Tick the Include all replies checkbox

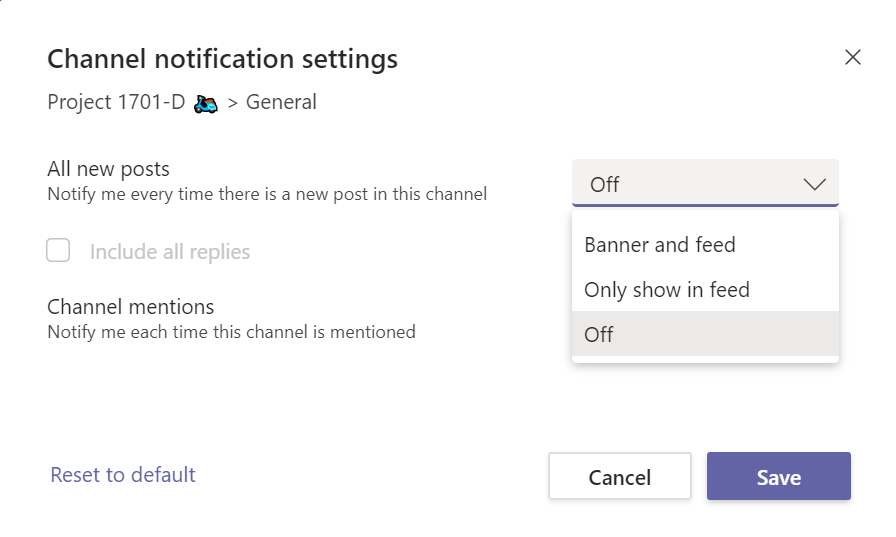59,251
